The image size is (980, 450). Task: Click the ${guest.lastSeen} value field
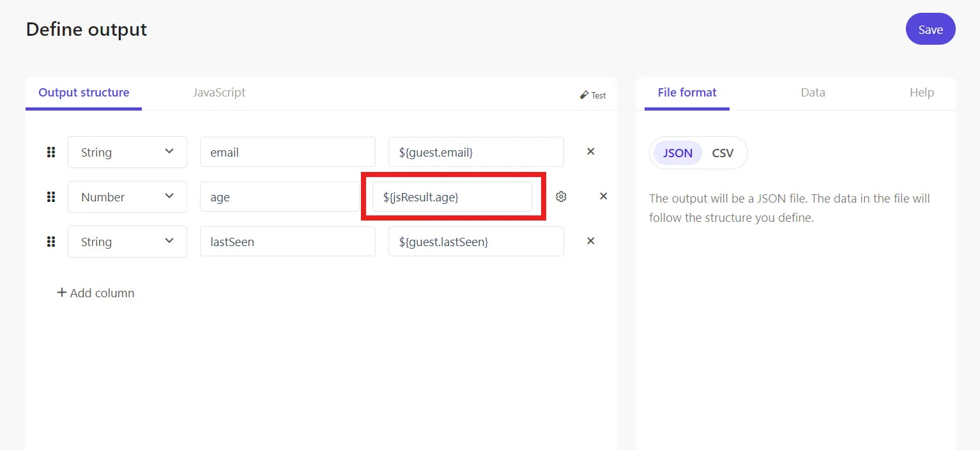click(x=476, y=242)
